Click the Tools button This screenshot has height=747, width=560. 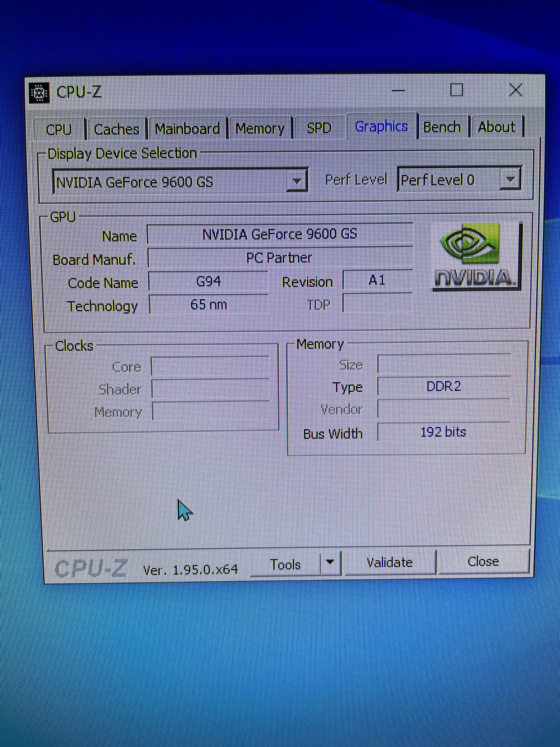point(286,564)
